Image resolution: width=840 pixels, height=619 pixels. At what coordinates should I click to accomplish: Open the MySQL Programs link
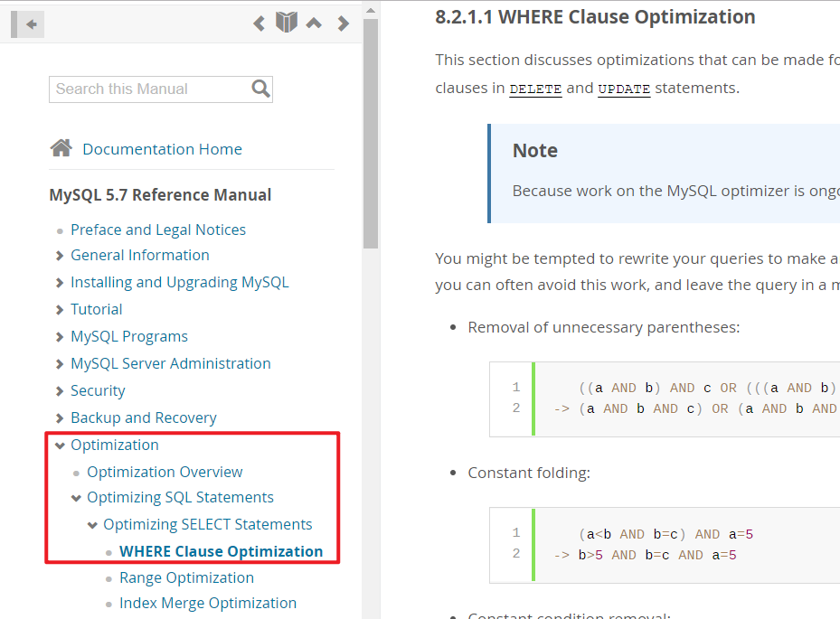(x=129, y=336)
